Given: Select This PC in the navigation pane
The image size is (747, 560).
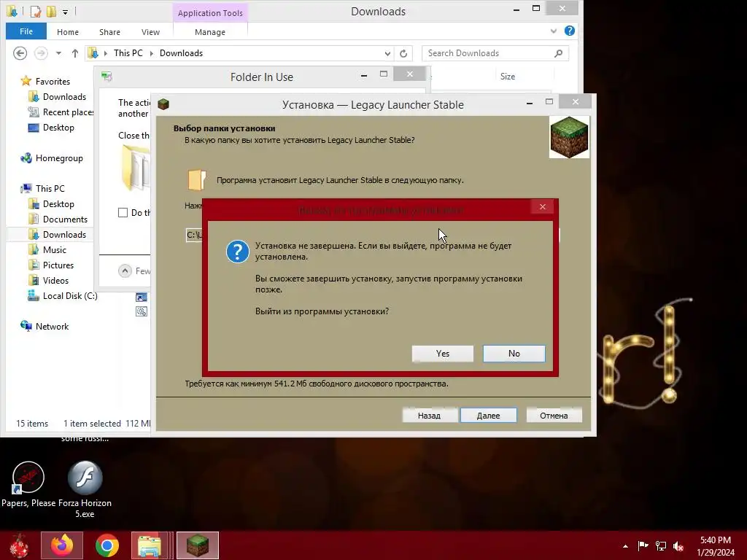Looking at the screenshot, I should pos(50,189).
